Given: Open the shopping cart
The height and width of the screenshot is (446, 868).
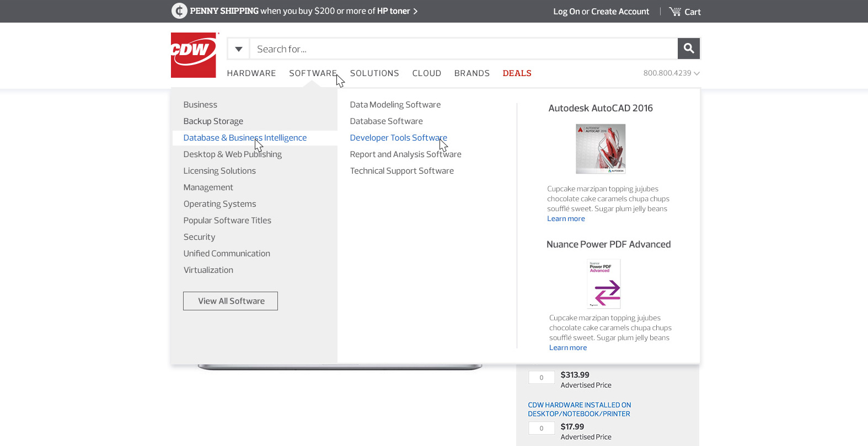Looking at the screenshot, I should [x=685, y=12].
